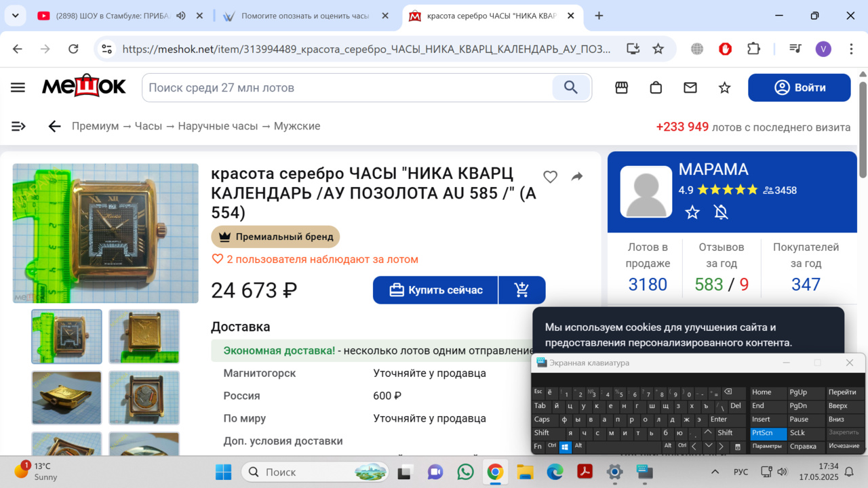Reload the page in Chrome
The width and height of the screenshot is (868, 488).
tap(73, 49)
